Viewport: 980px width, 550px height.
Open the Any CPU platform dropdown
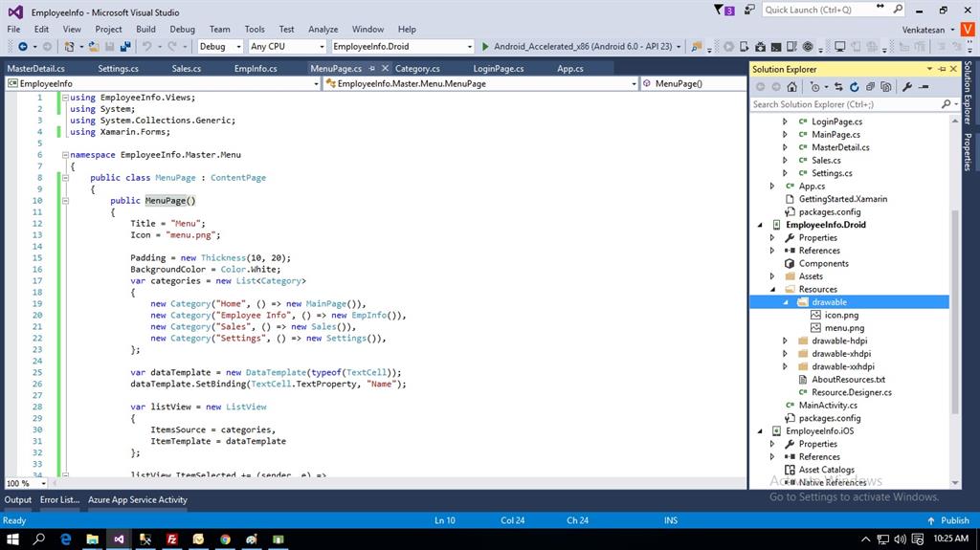pos(287,47)
